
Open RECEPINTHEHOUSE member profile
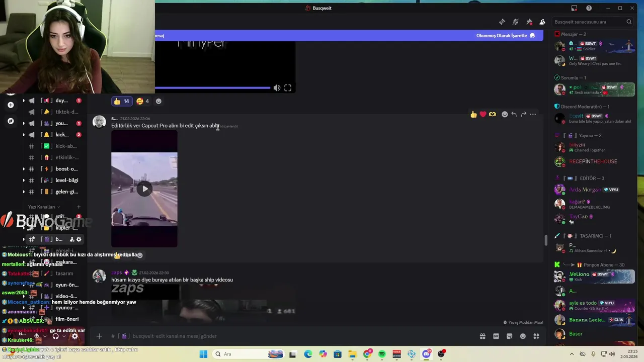point(594,161)
